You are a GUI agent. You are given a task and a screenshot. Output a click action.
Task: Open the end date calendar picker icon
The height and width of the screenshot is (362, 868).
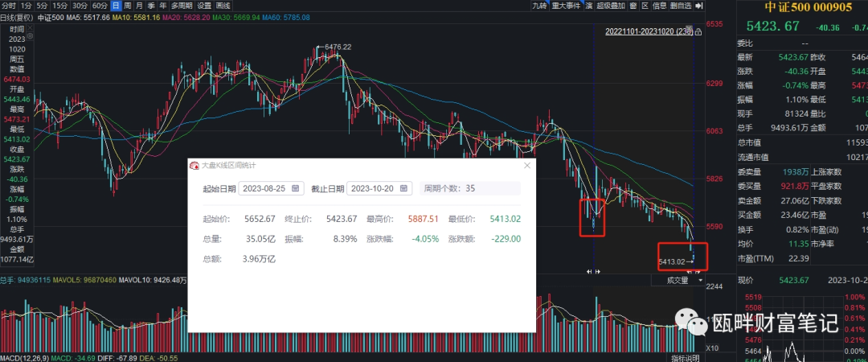(403, 188)
